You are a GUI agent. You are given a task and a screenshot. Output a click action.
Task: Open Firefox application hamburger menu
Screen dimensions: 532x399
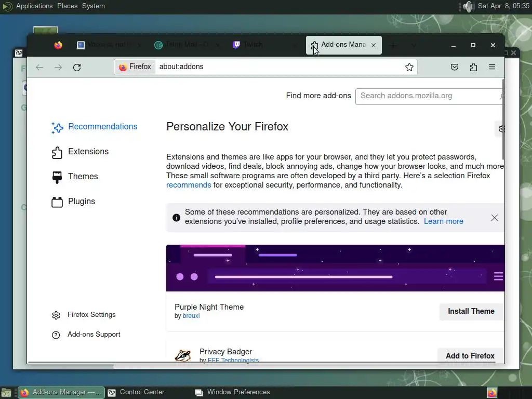tap(492, 67)
